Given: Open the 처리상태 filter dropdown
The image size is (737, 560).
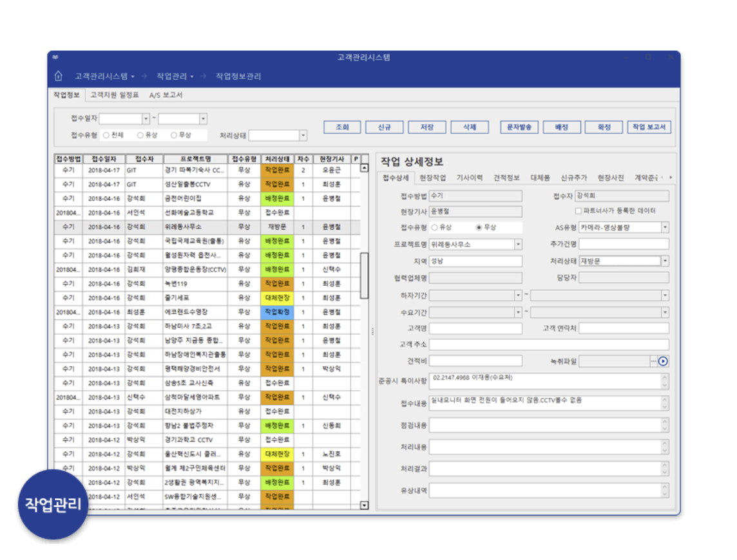Looking at the screenshot, I should coord(303,136).
